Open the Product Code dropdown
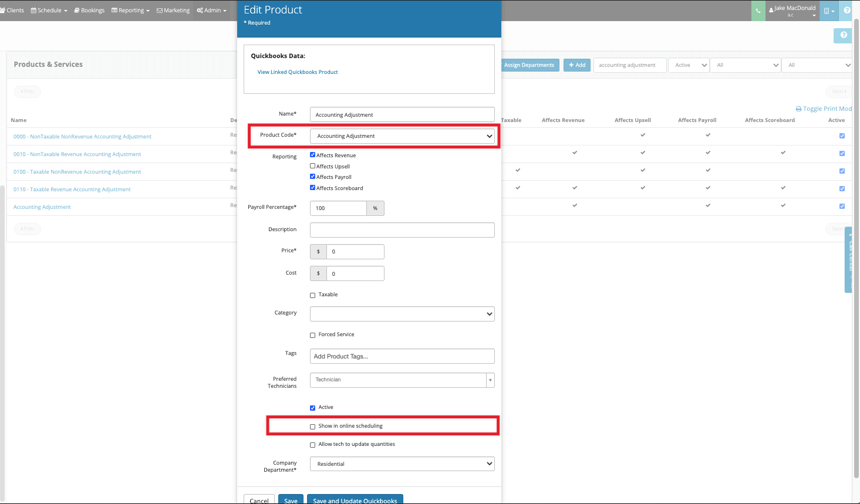This screenshot has height=504, width=860. (x=402, y=136)
